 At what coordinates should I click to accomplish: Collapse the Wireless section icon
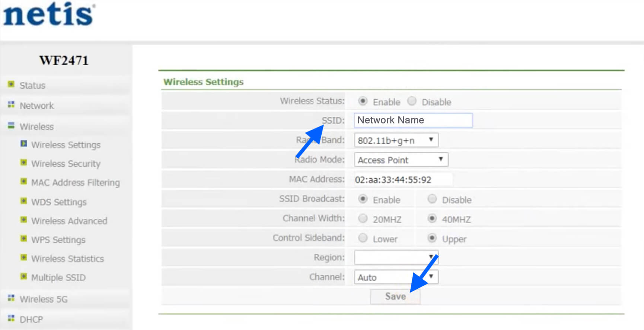pos(11,126)
